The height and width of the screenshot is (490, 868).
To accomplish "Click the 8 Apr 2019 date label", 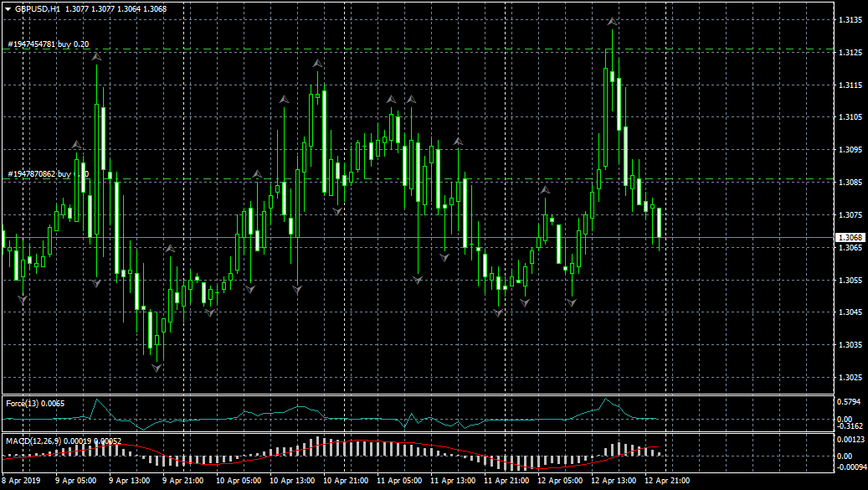I will [21, 481].
